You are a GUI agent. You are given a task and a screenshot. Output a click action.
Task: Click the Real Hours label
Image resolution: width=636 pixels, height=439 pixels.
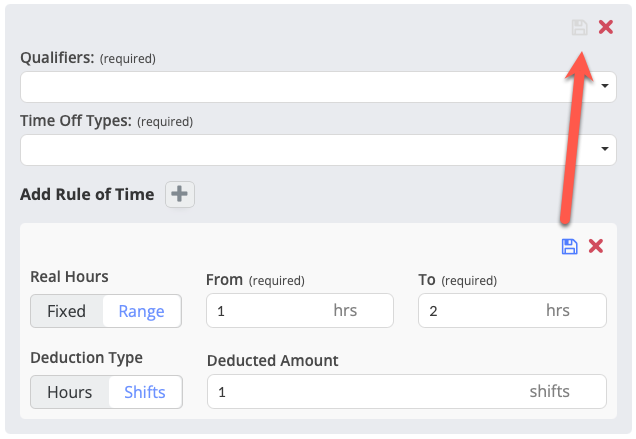click(70, 277)
